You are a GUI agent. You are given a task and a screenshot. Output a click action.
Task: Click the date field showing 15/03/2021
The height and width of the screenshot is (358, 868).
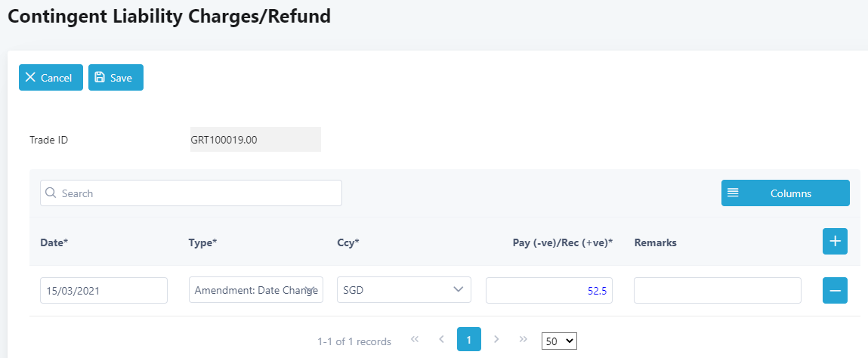click(103, 291)
